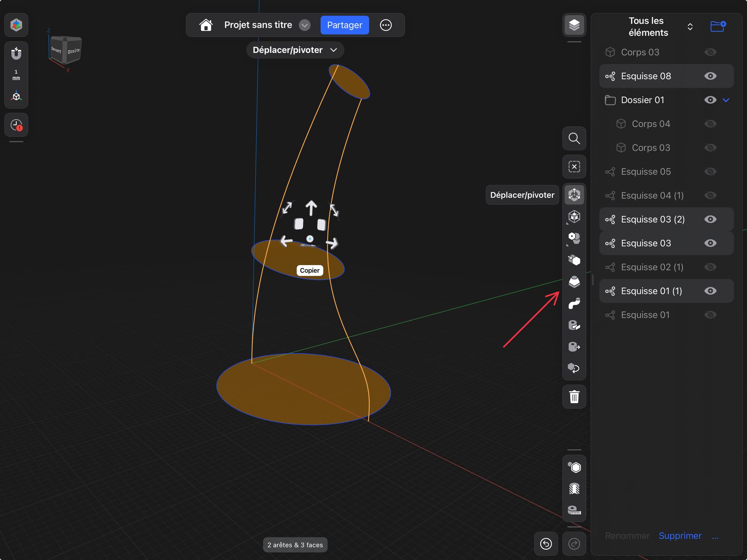
Task: Open the layers items panel icon
Action: [x=574, y=25]
